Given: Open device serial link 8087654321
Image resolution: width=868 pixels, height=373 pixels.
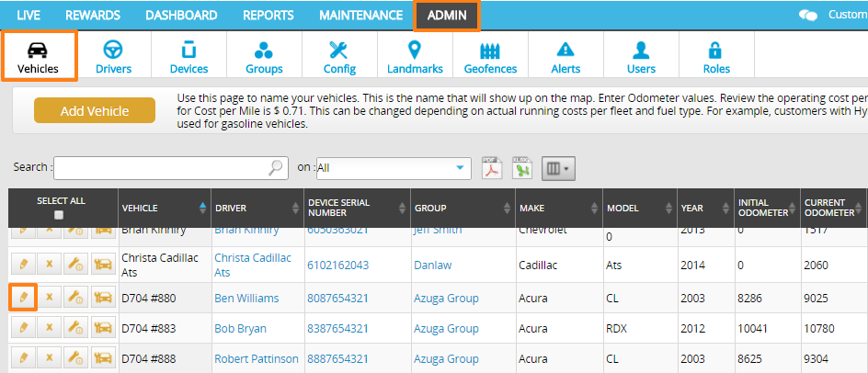Looking at the screenshot, I should pyautogui.click(x=337, y=299).
